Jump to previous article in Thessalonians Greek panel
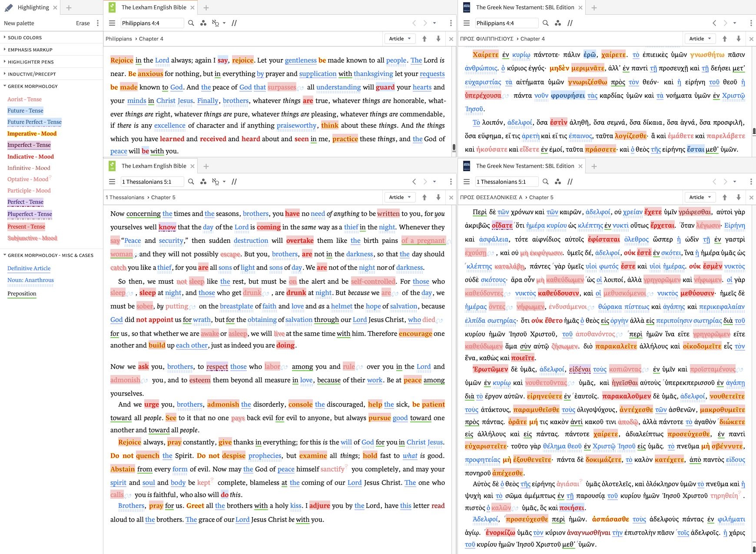Viewport: 756px width, 554px height. [x=725, y=197]
